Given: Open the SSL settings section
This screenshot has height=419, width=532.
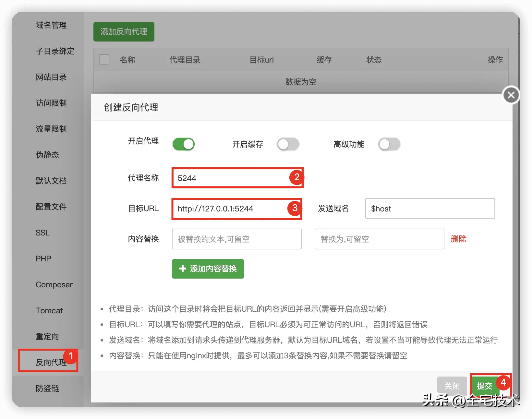Looking at the screenshot, I should [42, 233].
